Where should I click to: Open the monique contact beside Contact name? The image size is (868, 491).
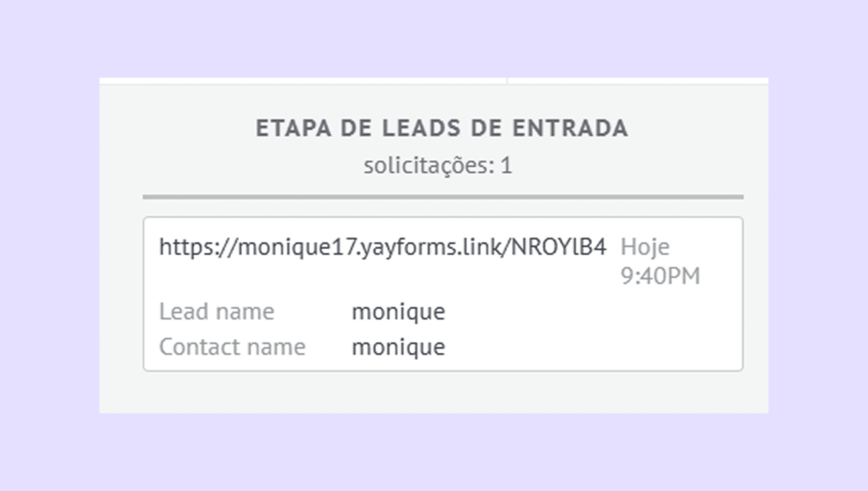coord(398,347)
